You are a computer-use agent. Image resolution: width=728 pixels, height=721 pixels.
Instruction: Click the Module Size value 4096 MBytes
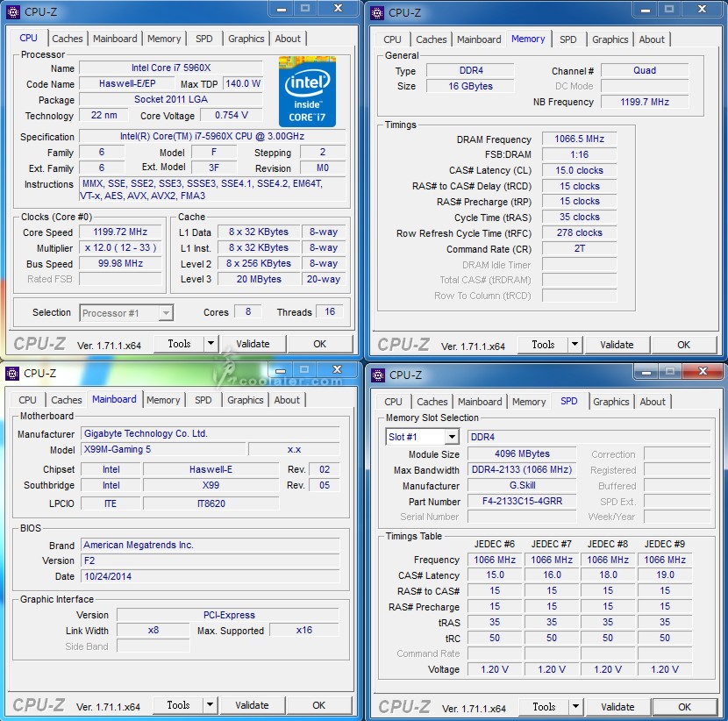522,453
